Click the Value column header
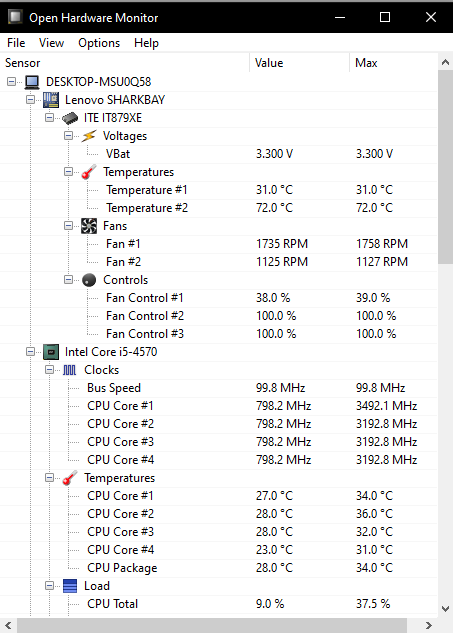Screen dimensions: 453x633 (x=300, y=63)
